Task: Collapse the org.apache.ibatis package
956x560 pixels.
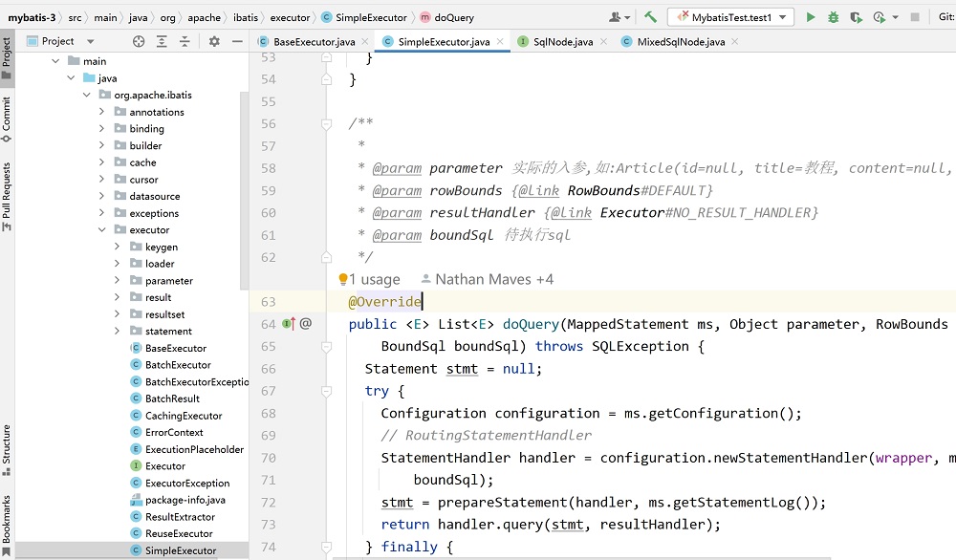Action: tap(87, 95)
